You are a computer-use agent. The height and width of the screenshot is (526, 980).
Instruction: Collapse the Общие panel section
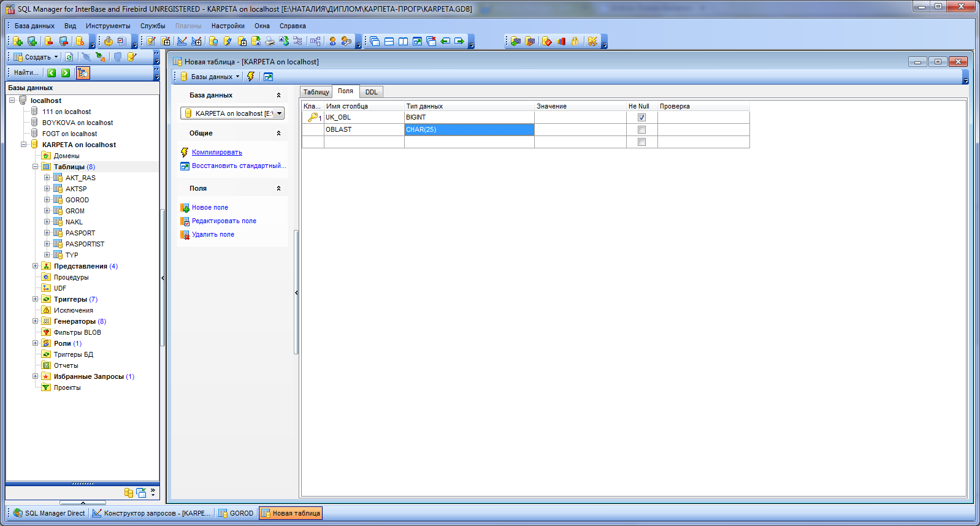(278, 133)
